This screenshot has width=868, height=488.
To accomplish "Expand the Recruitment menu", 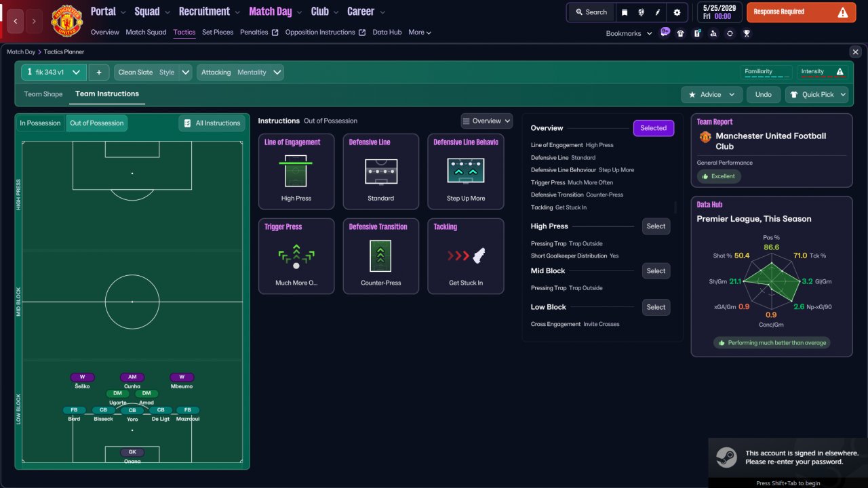I will pyautogui.click(x=210, y=12).
